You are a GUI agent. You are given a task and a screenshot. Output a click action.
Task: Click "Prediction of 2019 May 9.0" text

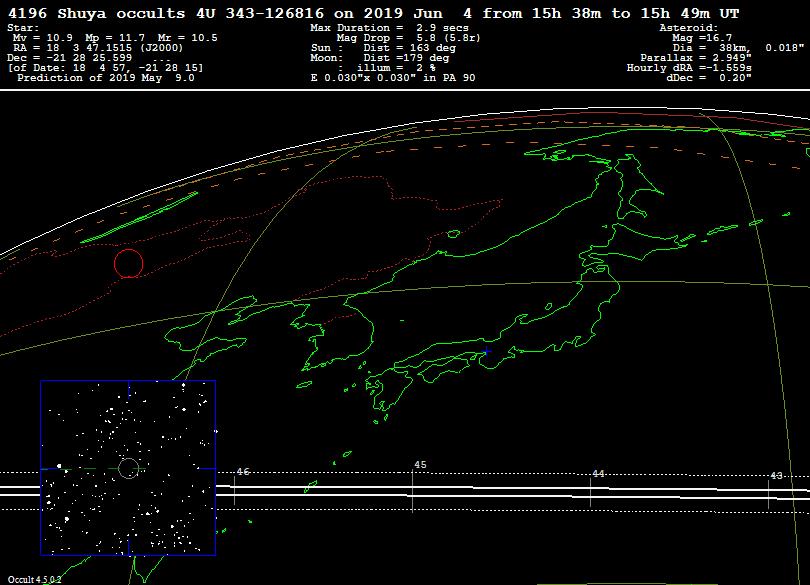coord(106,78)
